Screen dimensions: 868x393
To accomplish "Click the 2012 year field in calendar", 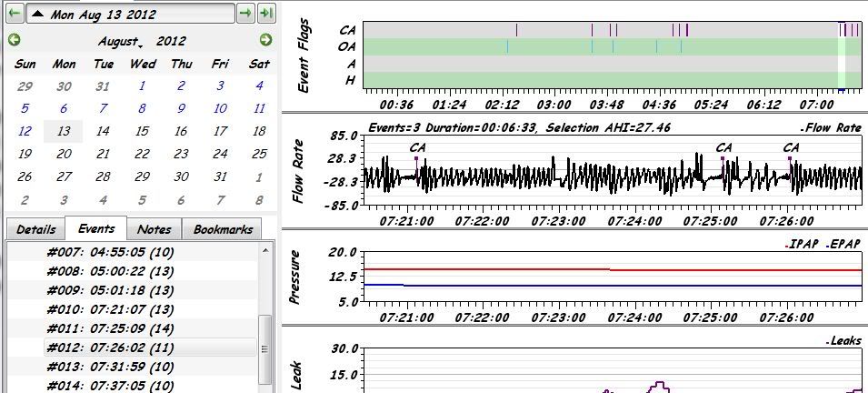I will point(172,41).
